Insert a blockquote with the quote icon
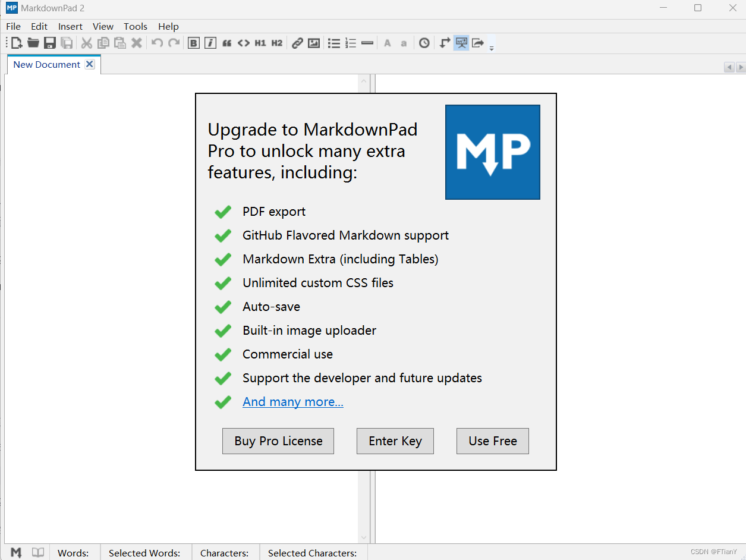 [x=227, y=43]
